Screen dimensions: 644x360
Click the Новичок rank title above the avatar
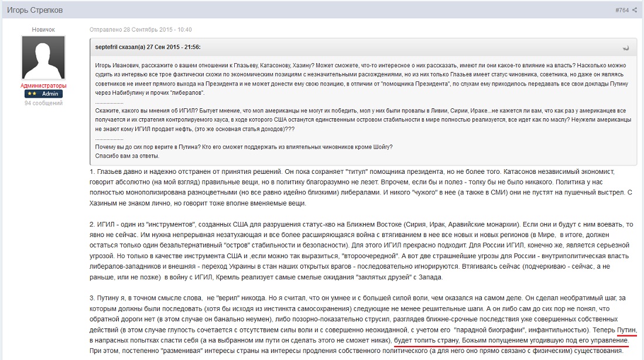pos(43,29)
